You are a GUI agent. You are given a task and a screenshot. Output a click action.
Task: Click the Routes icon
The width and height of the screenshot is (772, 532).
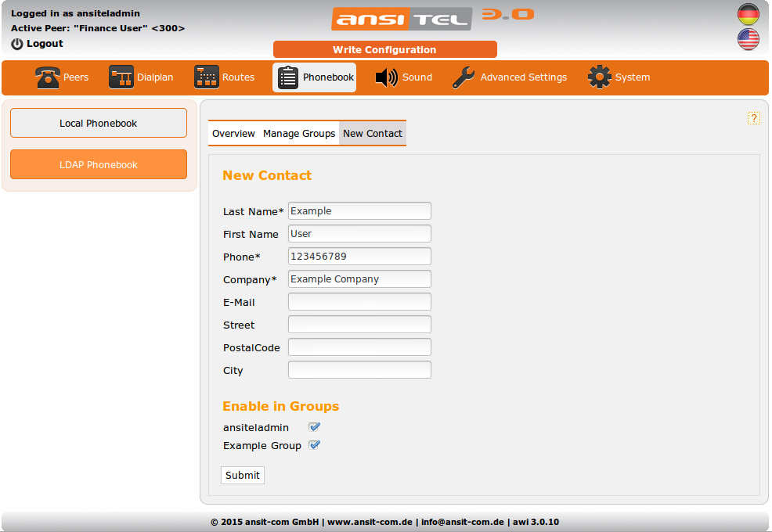(x=207, y=77)
